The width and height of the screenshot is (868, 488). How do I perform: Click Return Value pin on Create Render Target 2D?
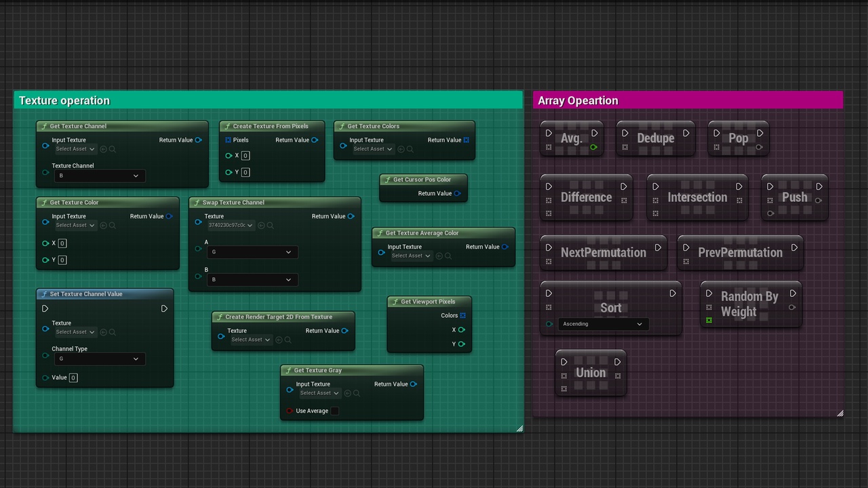(x=344, y=331)
